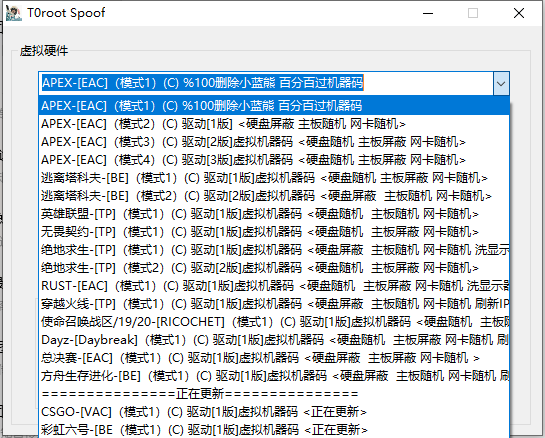Select 英雄联盟-[TP] (模式1) item
The height and width of the screenshot is (438, 545).
(274, 214)
